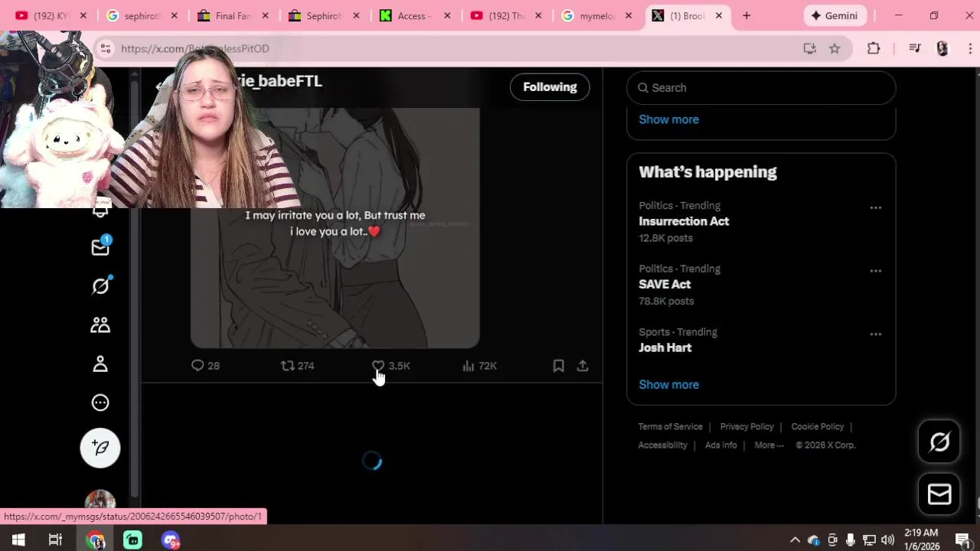View analytics showing 72K views
This screenshot has height=551, width=980.
(x=479, y=366)
